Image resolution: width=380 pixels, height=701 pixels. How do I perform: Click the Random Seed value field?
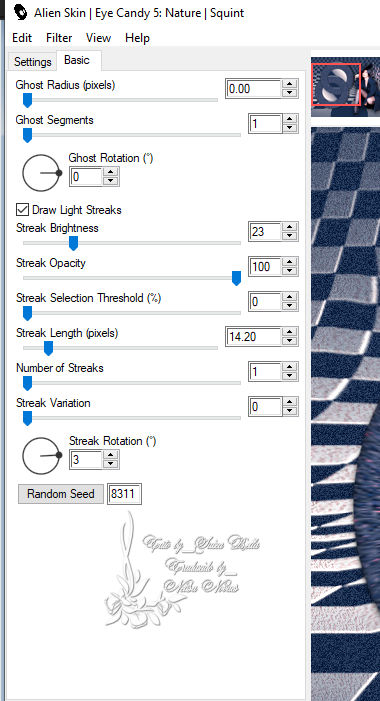click(125, 494)
